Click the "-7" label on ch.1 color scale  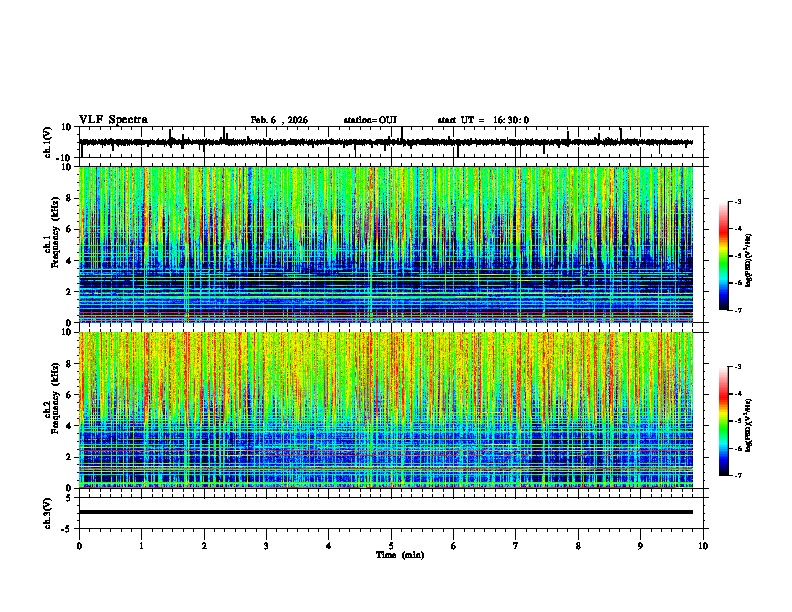point(737,311)
